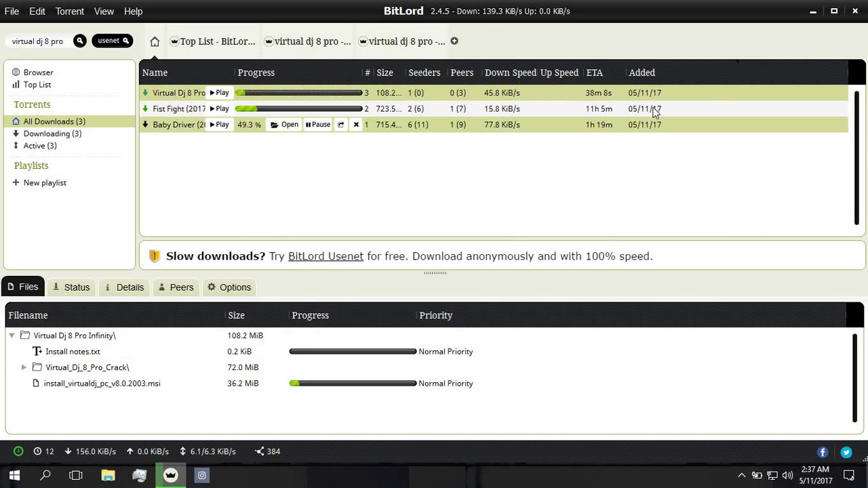Select Active (3) category
Viewport: 868px width, 488px height.
click(40, 146)
